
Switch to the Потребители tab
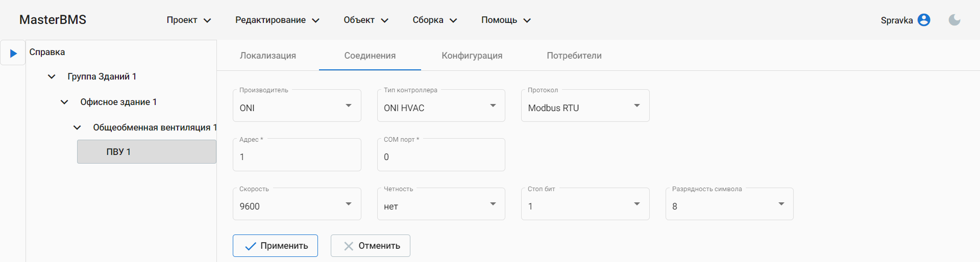[574, 56]
